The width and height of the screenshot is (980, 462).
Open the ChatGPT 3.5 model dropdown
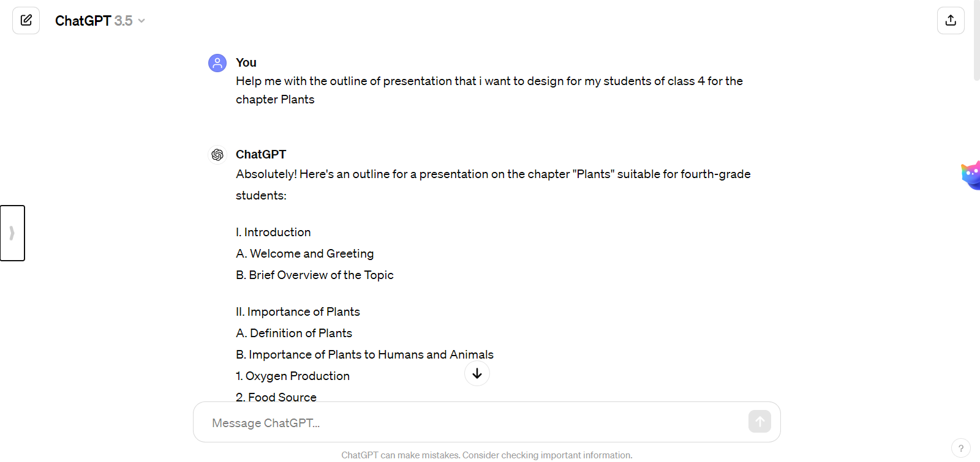coord(100,21)
